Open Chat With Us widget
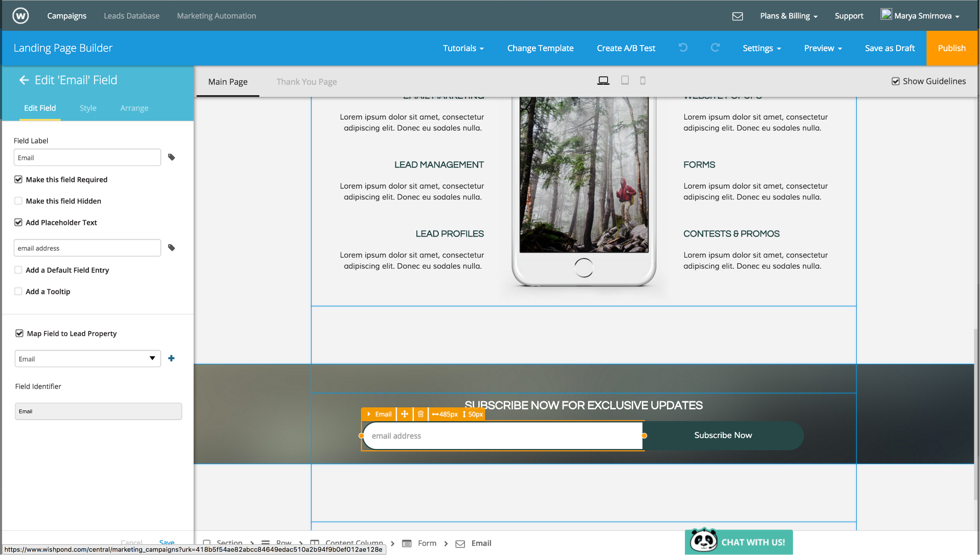 [x=739, y=542]
